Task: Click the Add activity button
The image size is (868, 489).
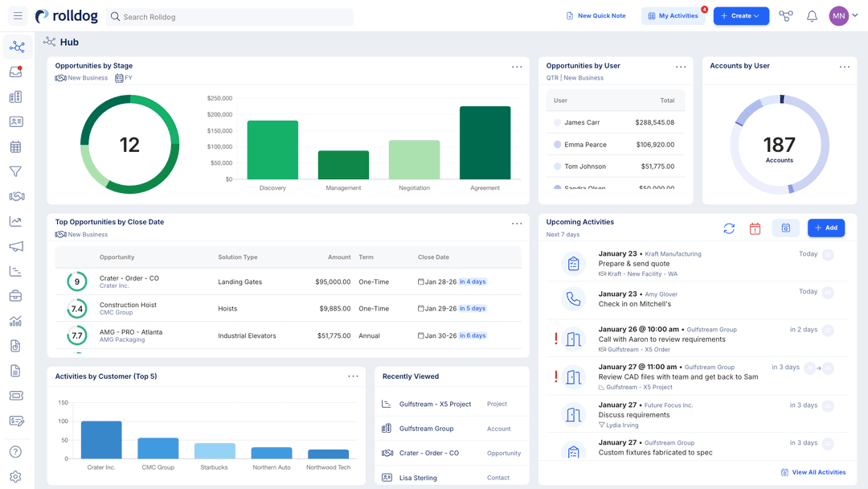Action: (x=826, y=228)
